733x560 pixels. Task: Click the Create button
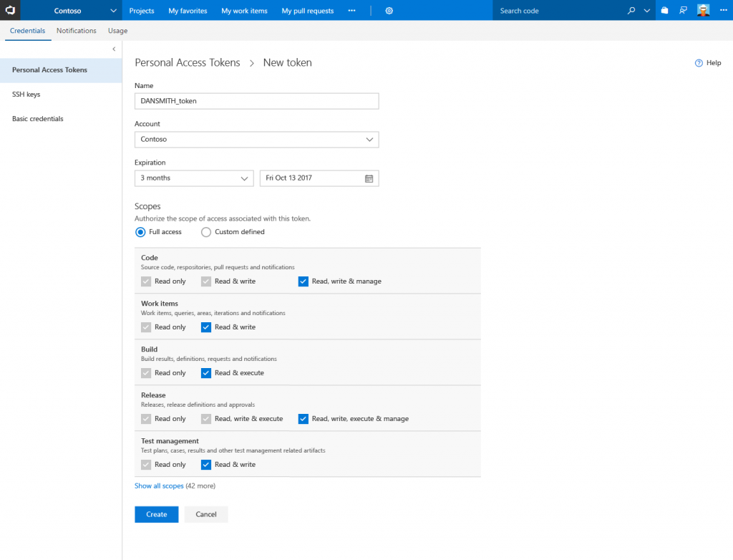tap(157, 514)
